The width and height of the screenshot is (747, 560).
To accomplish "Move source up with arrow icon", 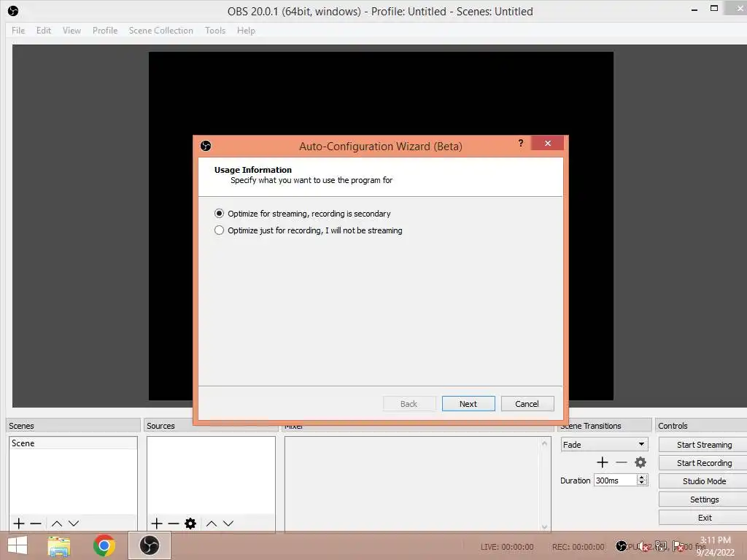I will point(212,524).
